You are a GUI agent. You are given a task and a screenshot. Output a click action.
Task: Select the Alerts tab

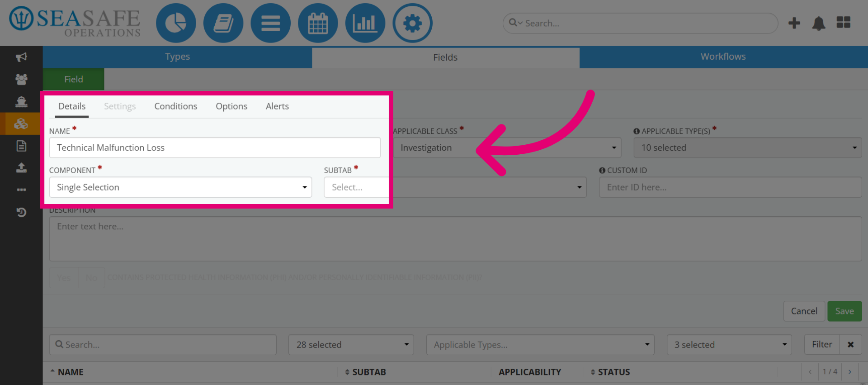click(277, 106)
